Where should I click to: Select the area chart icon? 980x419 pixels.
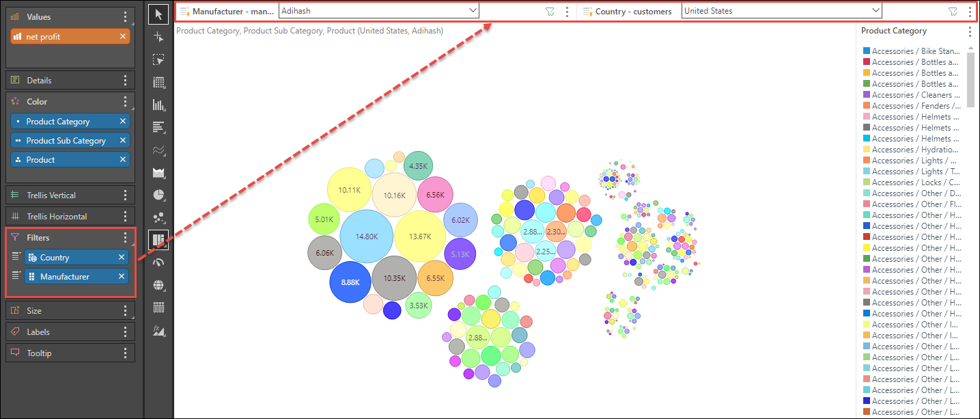click(159, 172)
